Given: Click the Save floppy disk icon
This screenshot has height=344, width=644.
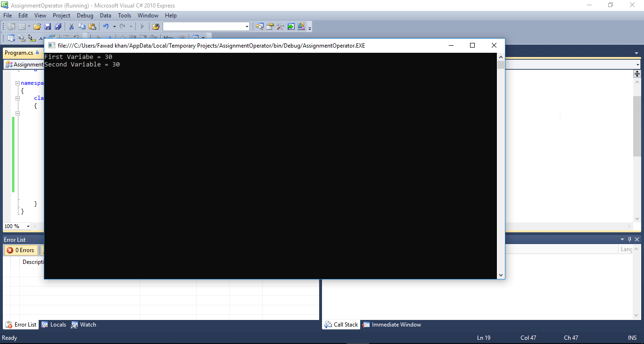Looking at the screenshot, I should (x=48, y=26).
